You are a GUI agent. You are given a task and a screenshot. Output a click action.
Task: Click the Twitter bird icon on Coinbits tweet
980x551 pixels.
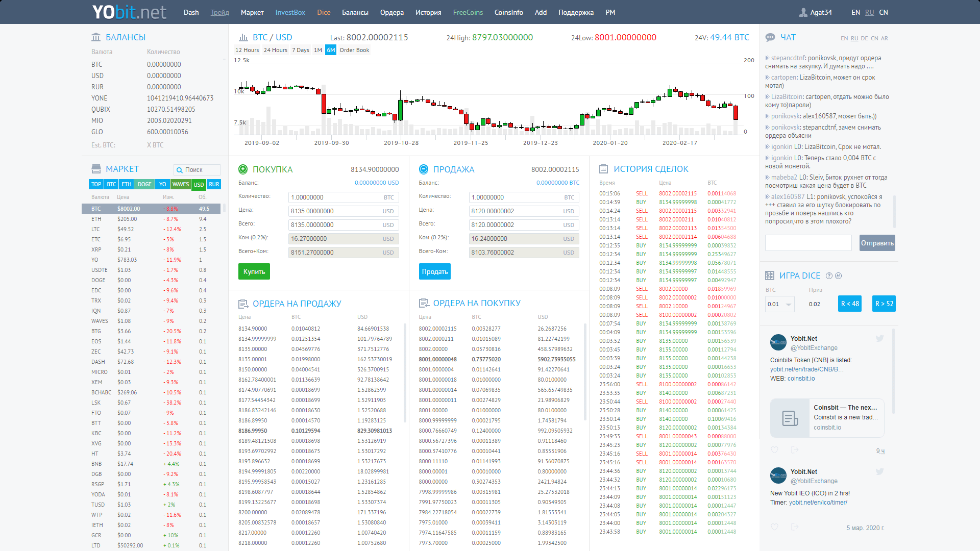[879, 339]
